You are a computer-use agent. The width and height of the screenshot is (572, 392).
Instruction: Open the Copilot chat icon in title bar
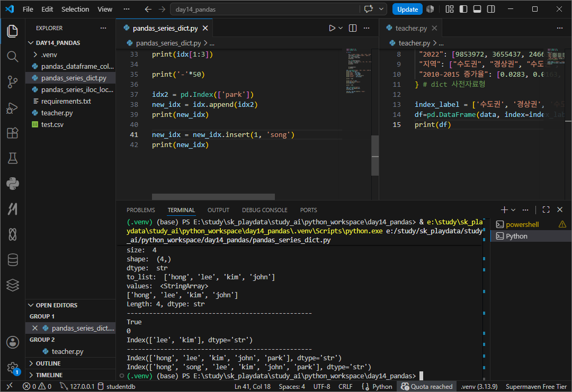pyautogui.click(x=369, y=9)
